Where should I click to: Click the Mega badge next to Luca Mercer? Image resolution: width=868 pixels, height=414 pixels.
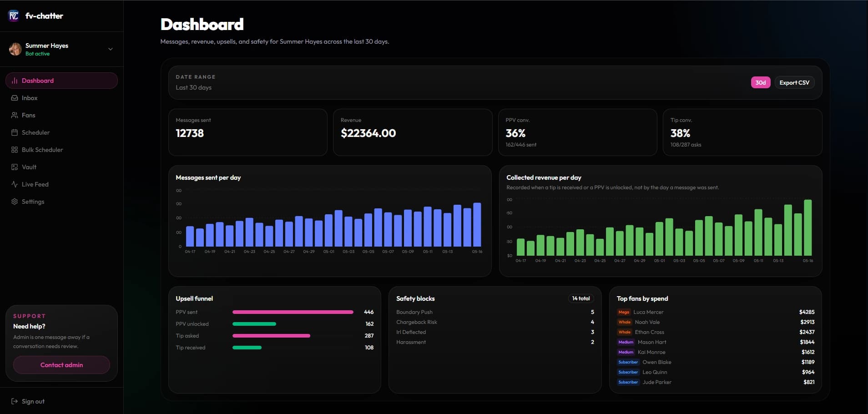click(x=624, y=312)
